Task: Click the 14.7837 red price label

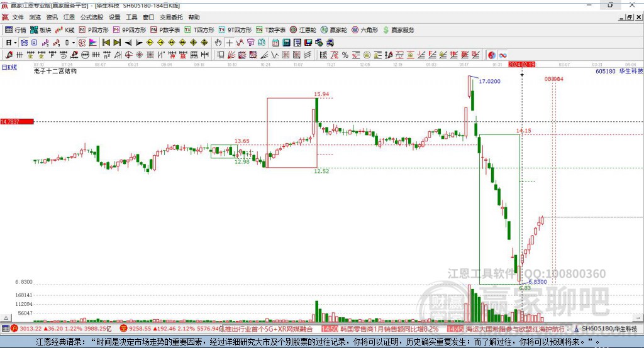Action: click(x=17, y=121)
